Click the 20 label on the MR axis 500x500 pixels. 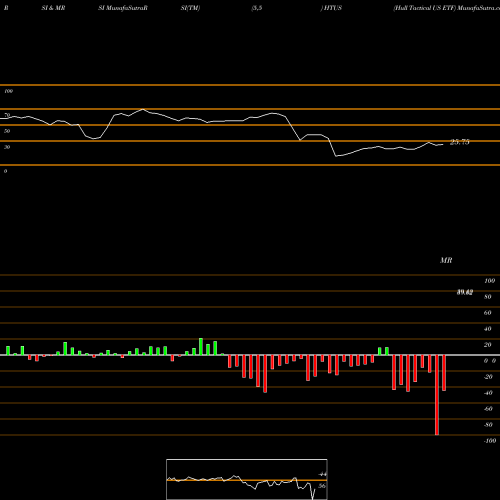pyautogui.click(x=488, y=345)
